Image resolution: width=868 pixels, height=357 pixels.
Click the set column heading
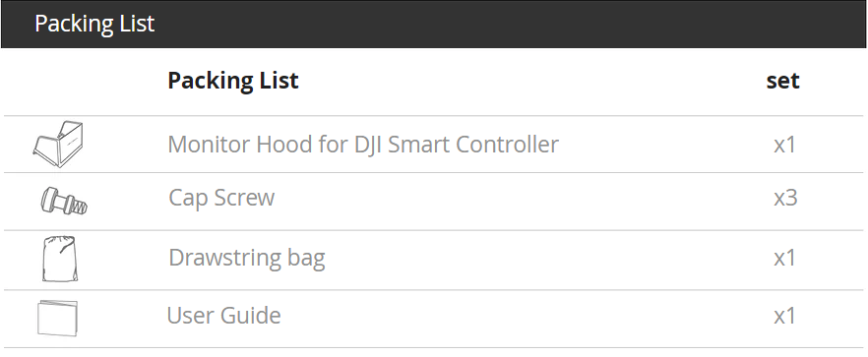coord(782,81)
